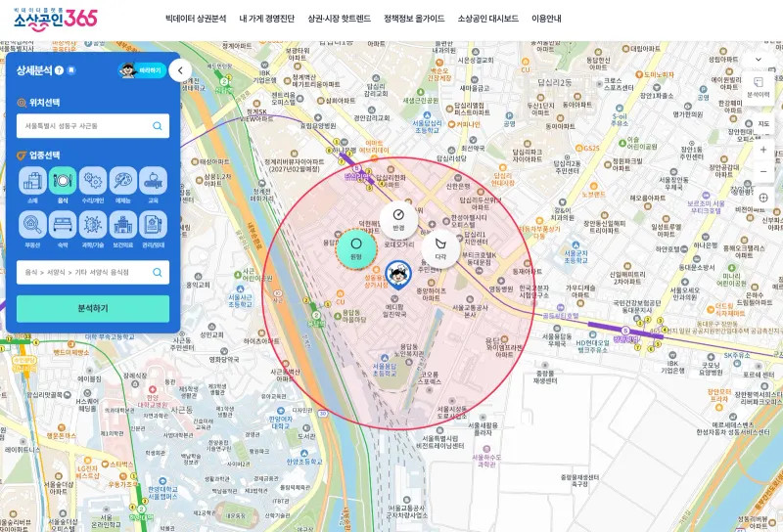Zoom in the map with plus button
The image size is (783, 532).
[763, 150]
